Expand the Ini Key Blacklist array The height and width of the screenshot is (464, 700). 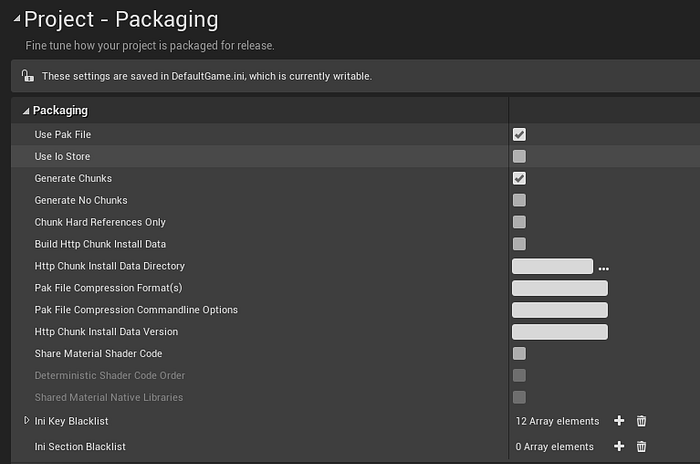click(27, 421)
